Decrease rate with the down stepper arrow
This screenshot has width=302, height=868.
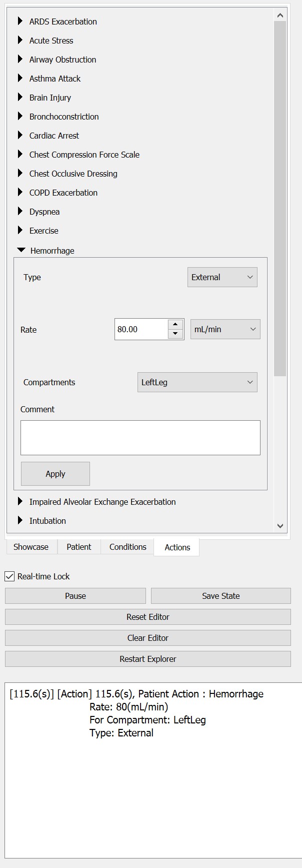point(175,334)
